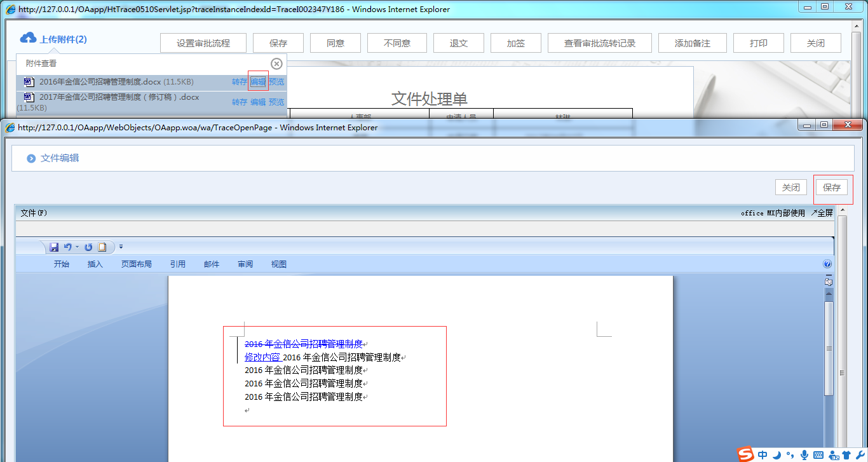This screenshot has width=868, height=462.
Task: Click 预览 link for 2016年 docx file
Action: coord(276,82)
